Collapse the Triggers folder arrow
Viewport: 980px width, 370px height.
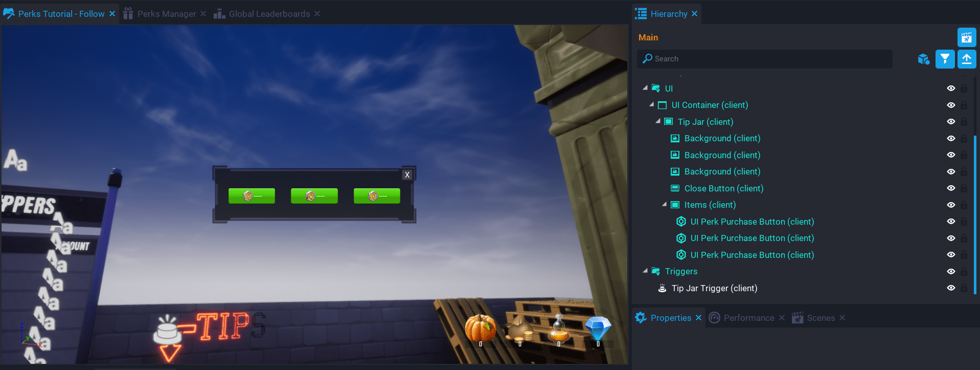(645, 271)
